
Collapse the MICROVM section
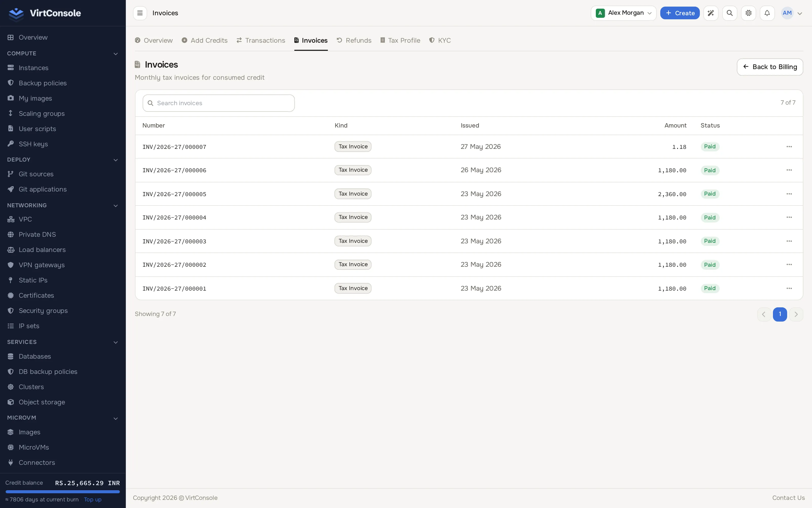tap(116, 418)
